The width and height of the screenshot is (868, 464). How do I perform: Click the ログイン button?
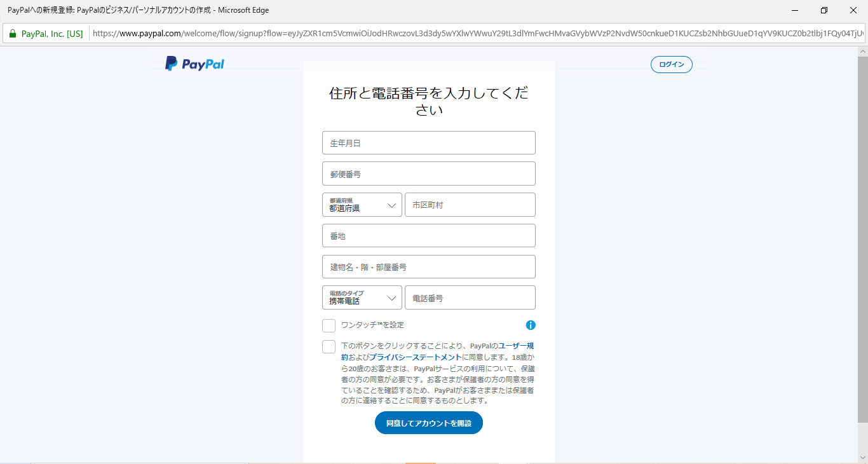(672, 64)
